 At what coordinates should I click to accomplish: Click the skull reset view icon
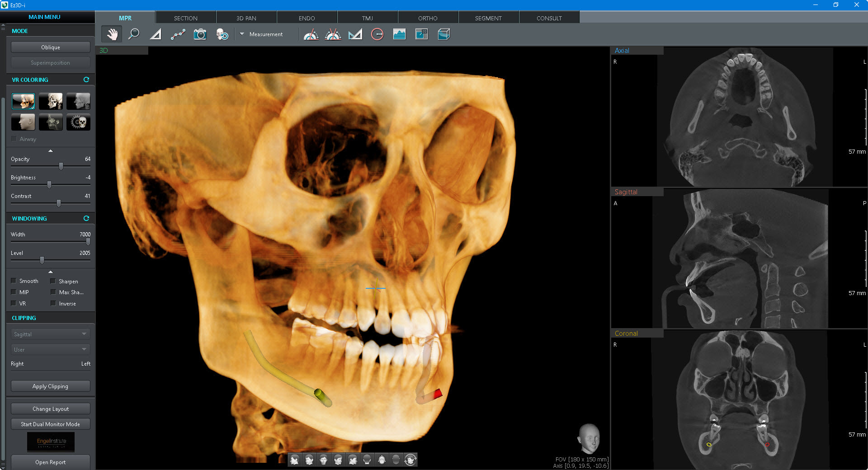[x=222, y=34]
